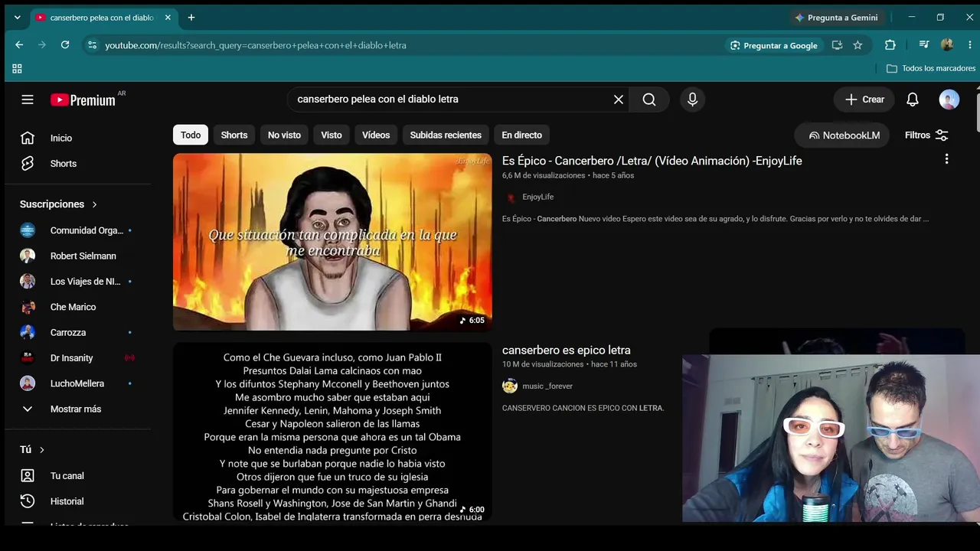Clear the YouTube search query
This screenshot has width=980, height=551.
(x=619, y=99)
